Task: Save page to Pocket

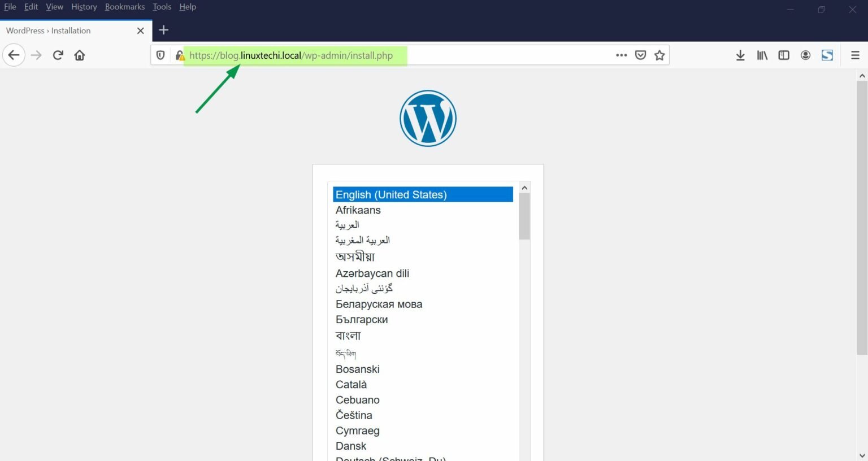Action: click(x=640, y=55)
